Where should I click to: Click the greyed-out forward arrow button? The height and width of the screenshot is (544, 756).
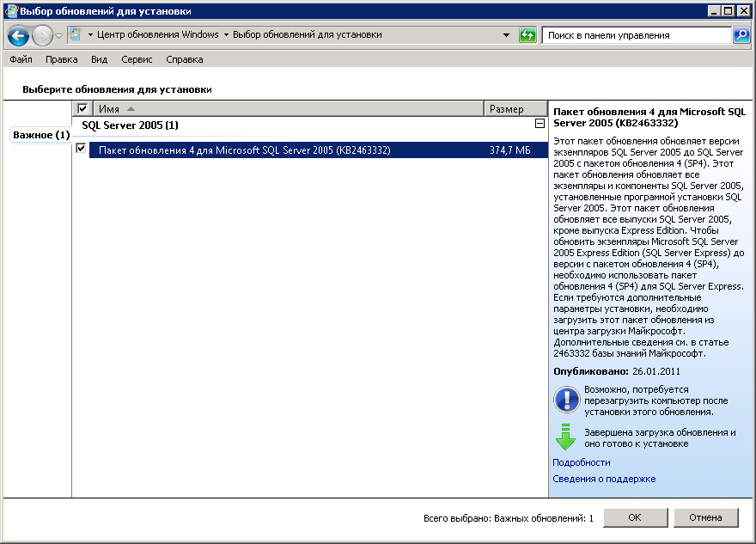(x=42, y=35)
